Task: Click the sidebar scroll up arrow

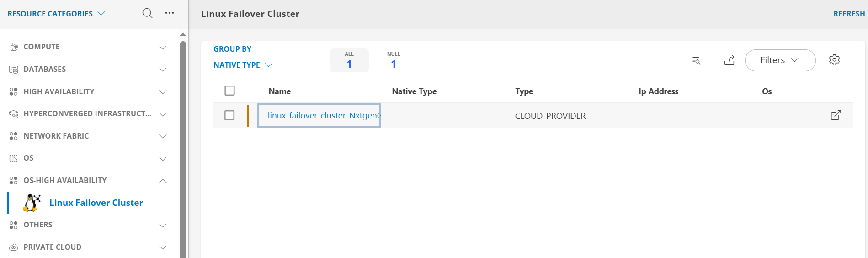Action: click(183, 35)
